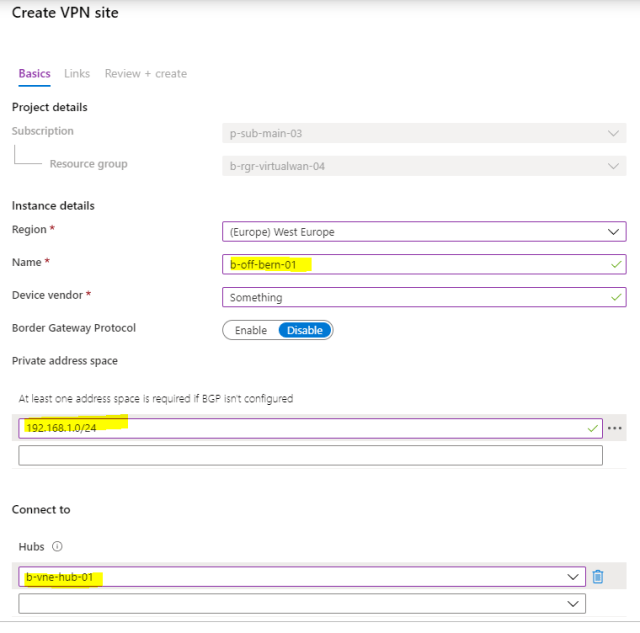The image size is (640, 633).
Task: Edit the 192.168.1.0/24 address space field
Action: [300, 429]
